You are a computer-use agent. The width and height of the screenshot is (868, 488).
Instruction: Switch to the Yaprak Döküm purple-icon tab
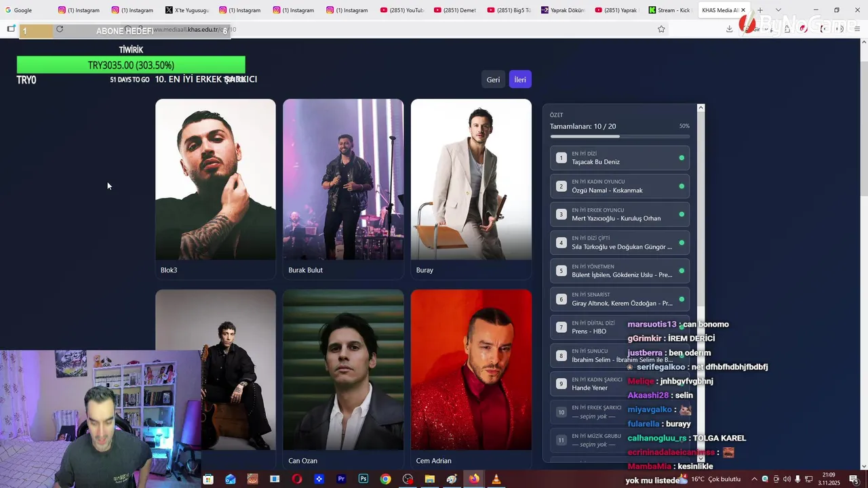coord(562,10)
